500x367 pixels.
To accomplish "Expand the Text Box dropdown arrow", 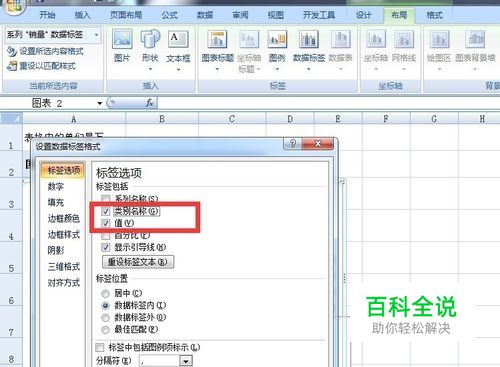I will click(178, 69).
